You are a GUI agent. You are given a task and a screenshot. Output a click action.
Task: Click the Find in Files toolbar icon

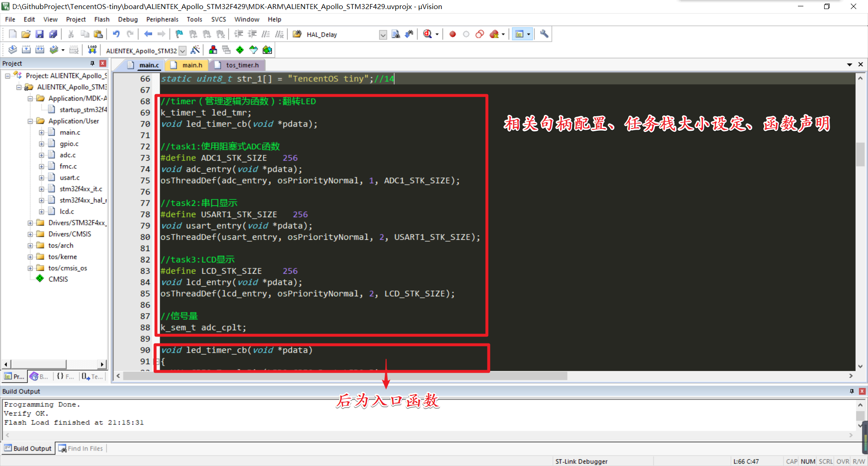click(396, 34)
